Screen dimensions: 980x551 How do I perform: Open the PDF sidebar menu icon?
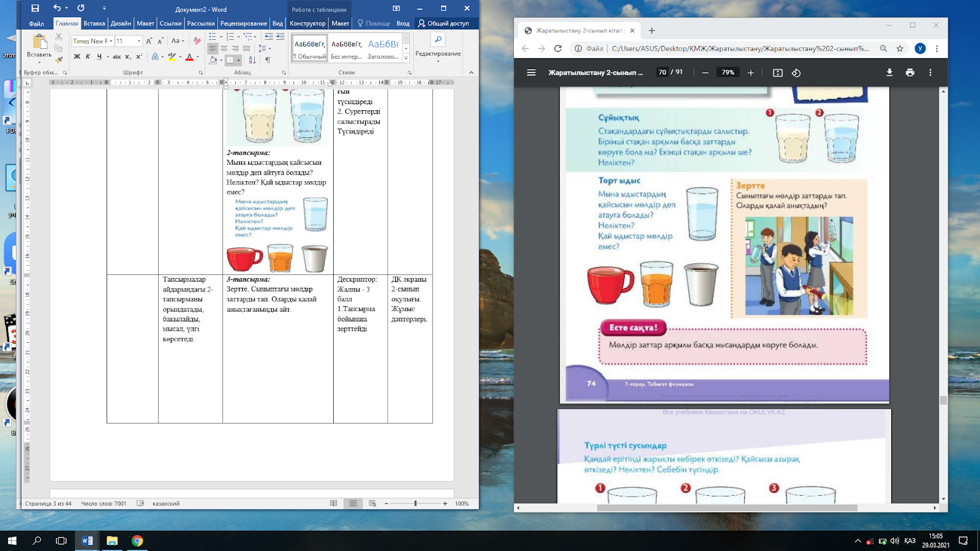[531, 73]
